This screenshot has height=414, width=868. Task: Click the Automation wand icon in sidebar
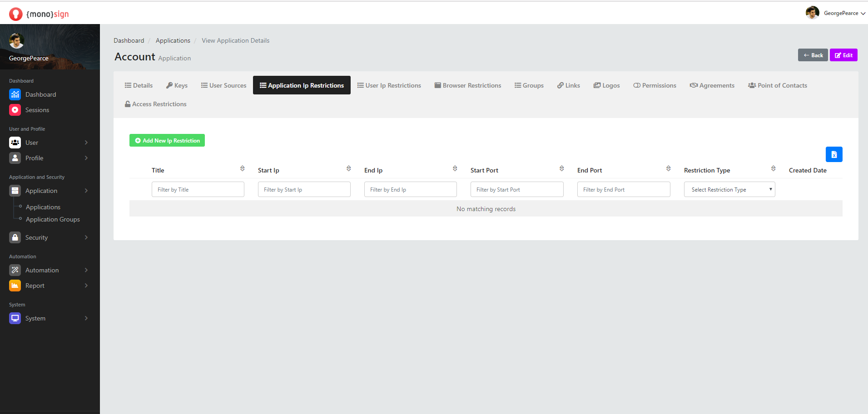(x=15, y=270)
